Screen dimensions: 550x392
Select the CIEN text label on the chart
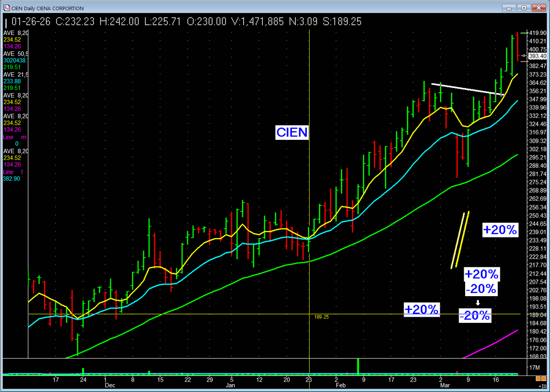292,132
